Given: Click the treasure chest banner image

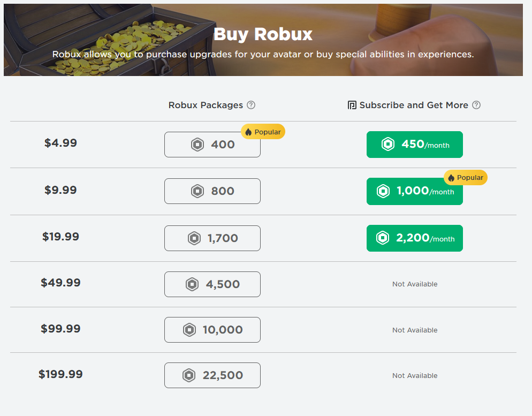Looking at the screenshot, I should [x=112, y=40].
